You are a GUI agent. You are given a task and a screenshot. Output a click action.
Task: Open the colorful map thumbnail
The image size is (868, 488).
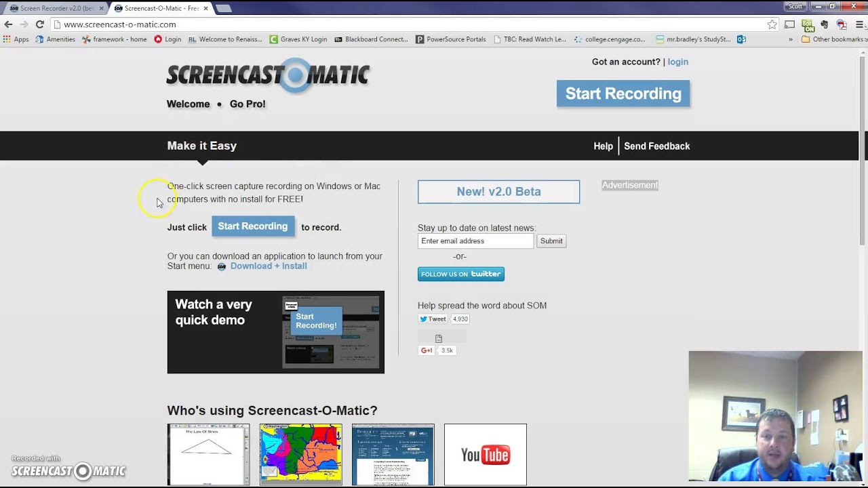point(301,455)
